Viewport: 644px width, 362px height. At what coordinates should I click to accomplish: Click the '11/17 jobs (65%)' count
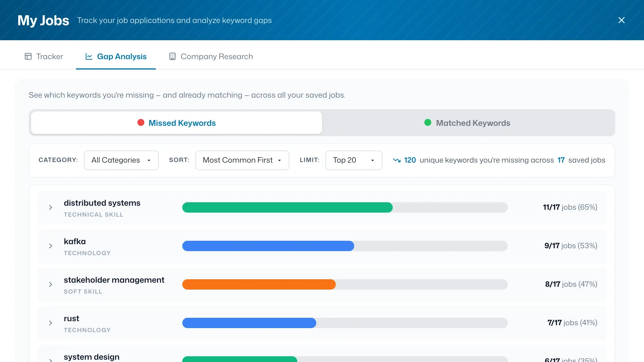570,207
